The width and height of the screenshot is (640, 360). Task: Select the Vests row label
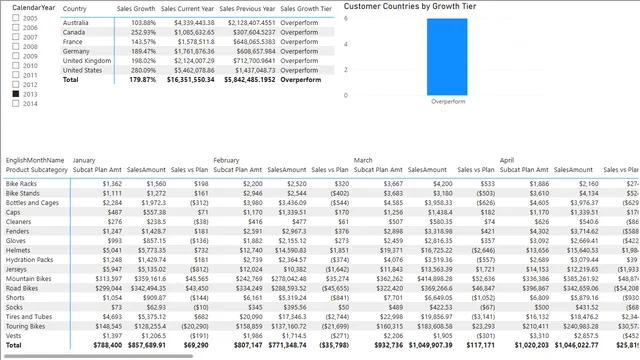tap(13, 336)
